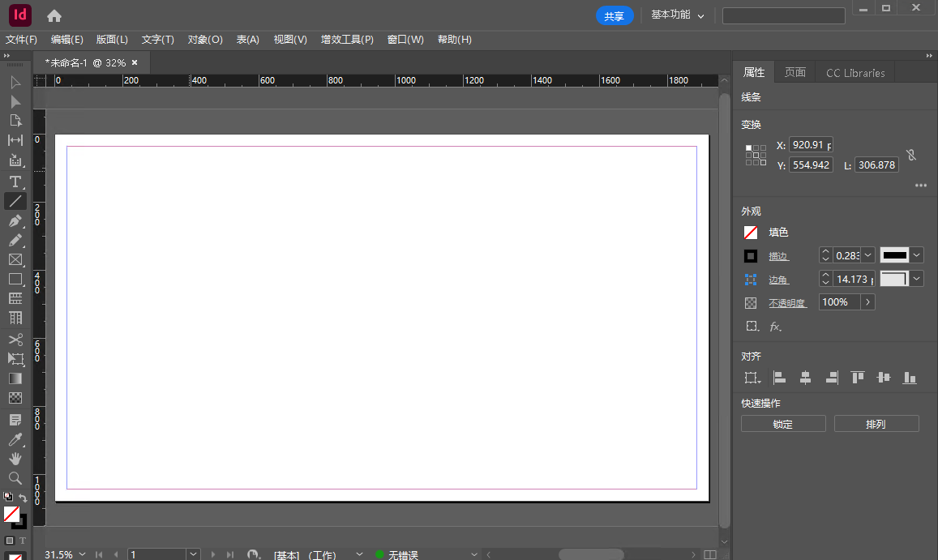The image size is (938, 560).
Task: Open the corner shape dropdown
Action: pyautogui.click(x=916, y=279)
